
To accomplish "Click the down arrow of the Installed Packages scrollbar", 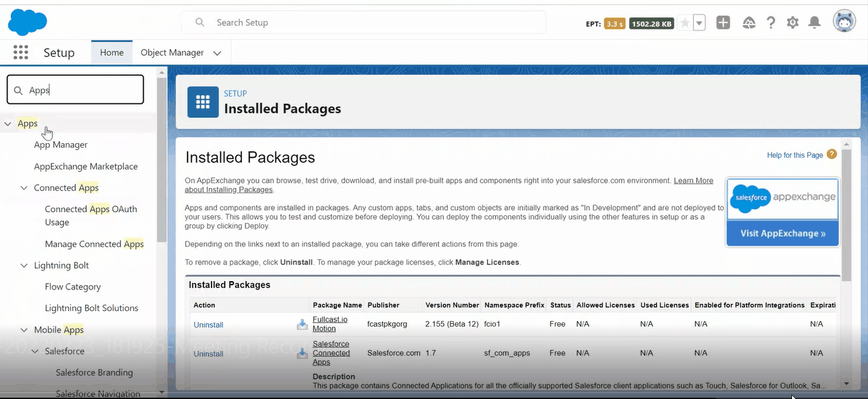I will (x=846, y=383).
